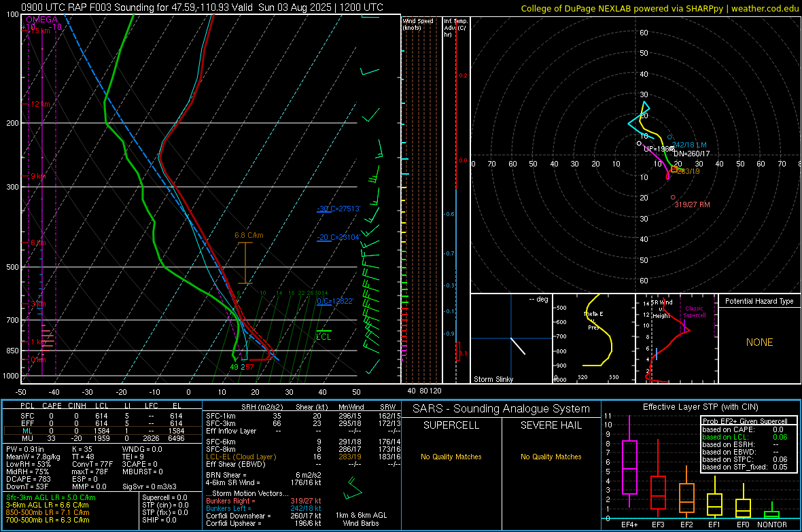Click the green based on LCL: 0.06 line
This screenshot has width=802, height=532.
click(x=745, y=437)
